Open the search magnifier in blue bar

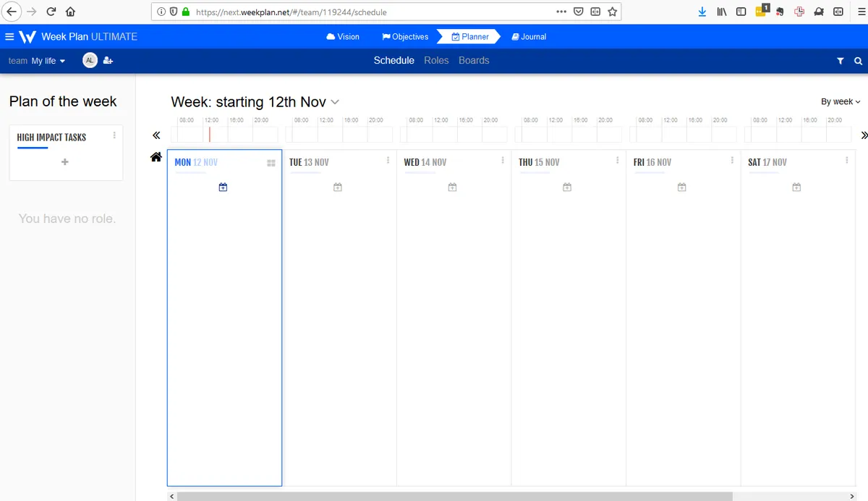coord(858,62)
